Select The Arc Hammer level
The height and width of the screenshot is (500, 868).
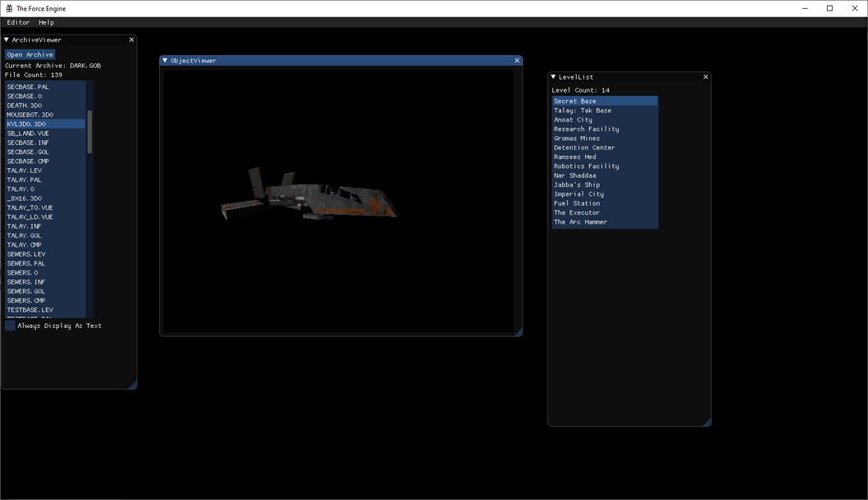pyautogui.click(x=605, y=222)
